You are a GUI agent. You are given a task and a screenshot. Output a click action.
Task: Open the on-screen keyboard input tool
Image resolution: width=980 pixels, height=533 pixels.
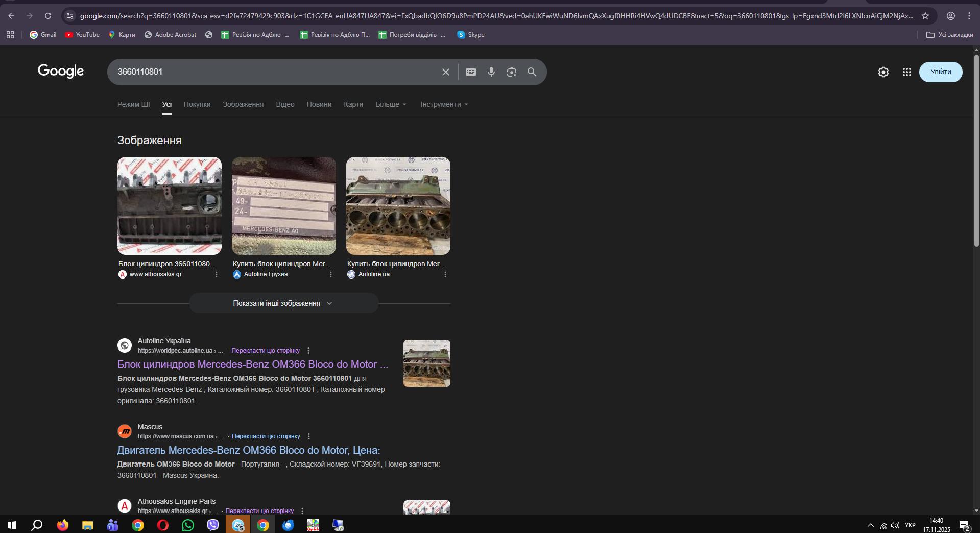click(471, 72)
